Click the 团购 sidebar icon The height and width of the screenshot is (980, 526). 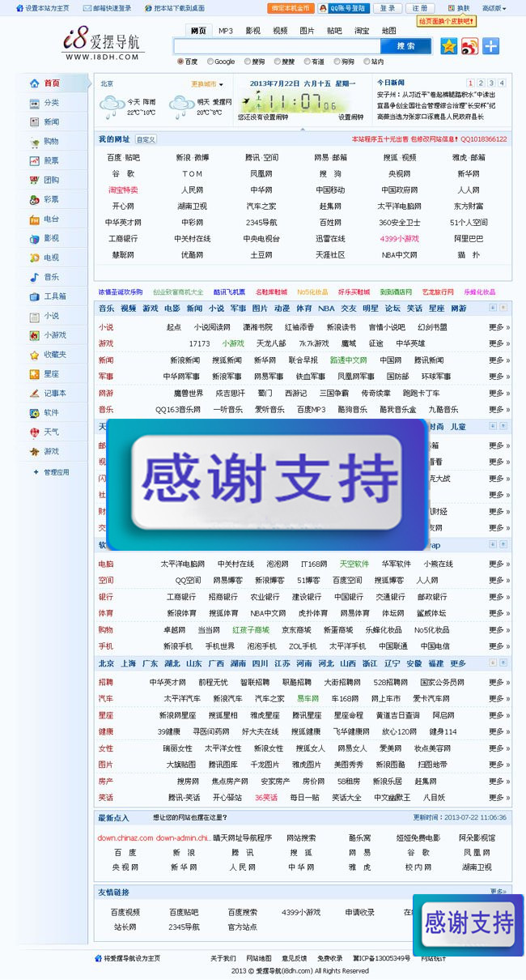pyautogui.click(x=34, y=181)
